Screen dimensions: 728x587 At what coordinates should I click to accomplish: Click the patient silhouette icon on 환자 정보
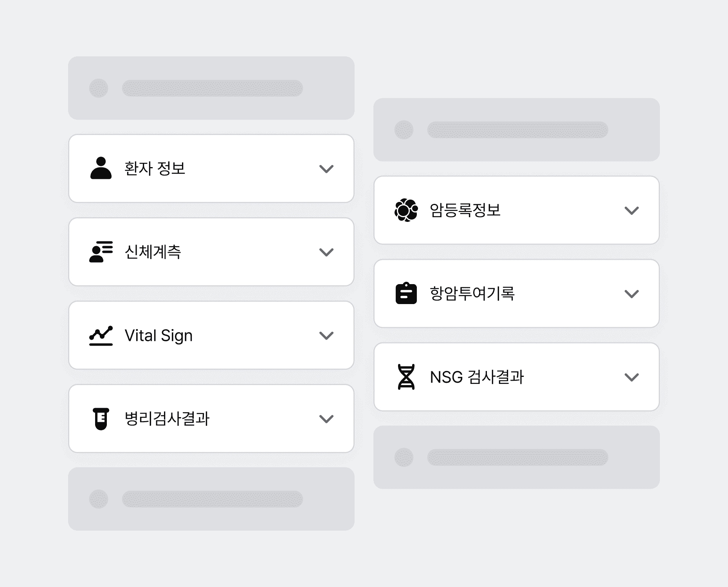click(x=101, y=168)
